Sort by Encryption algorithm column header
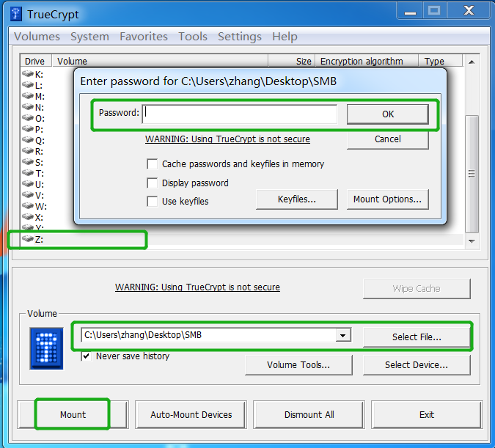The width and height of the screenshot is (495, 448). 367,61
